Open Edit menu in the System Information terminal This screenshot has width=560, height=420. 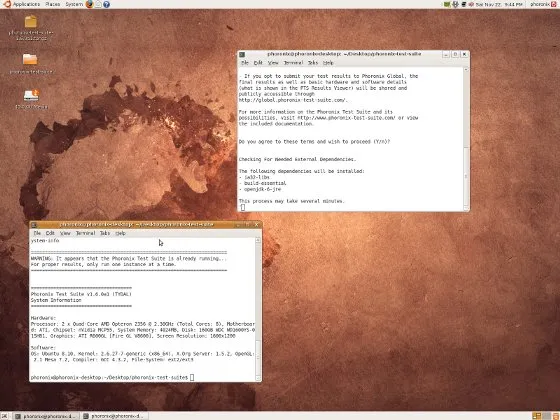(x=50, y=233)
